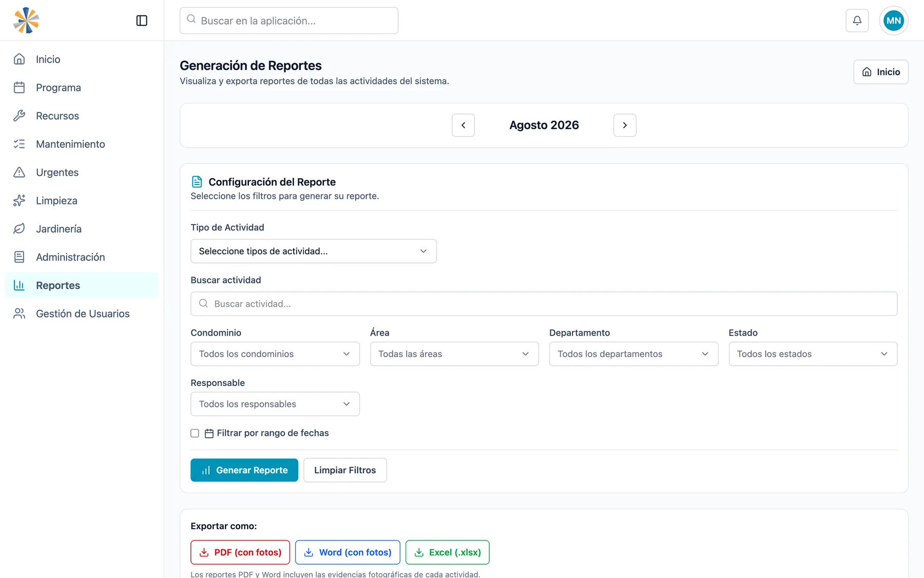Image resolution: width=924 pixels, height=578 pixels.
Task: Expand the Todos los estados dropdown
Action: 813,354
